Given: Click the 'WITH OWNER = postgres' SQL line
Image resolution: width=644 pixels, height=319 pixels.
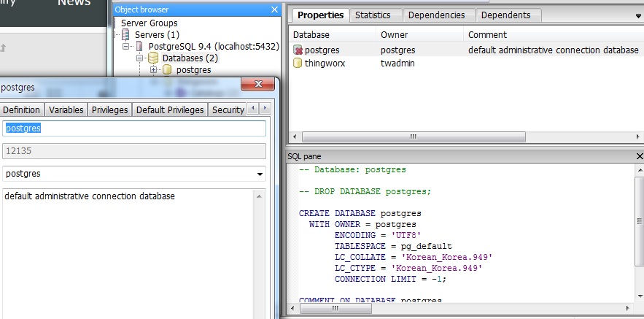Looking at the screenshot, I should tap(362, 224).
